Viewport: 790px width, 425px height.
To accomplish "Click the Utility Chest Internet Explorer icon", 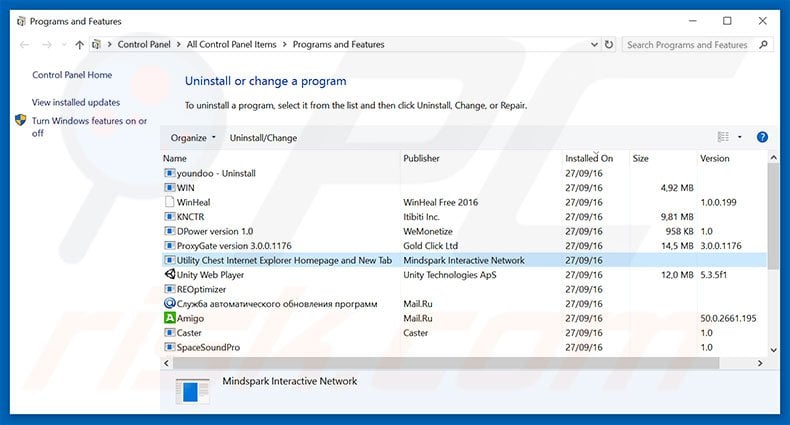I will coord(170,260).
